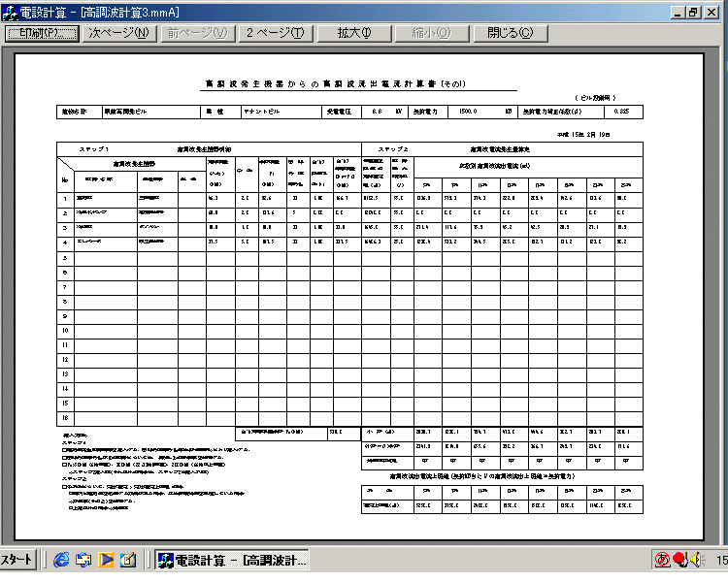Click row number 16 in the No column

[65, 418]
